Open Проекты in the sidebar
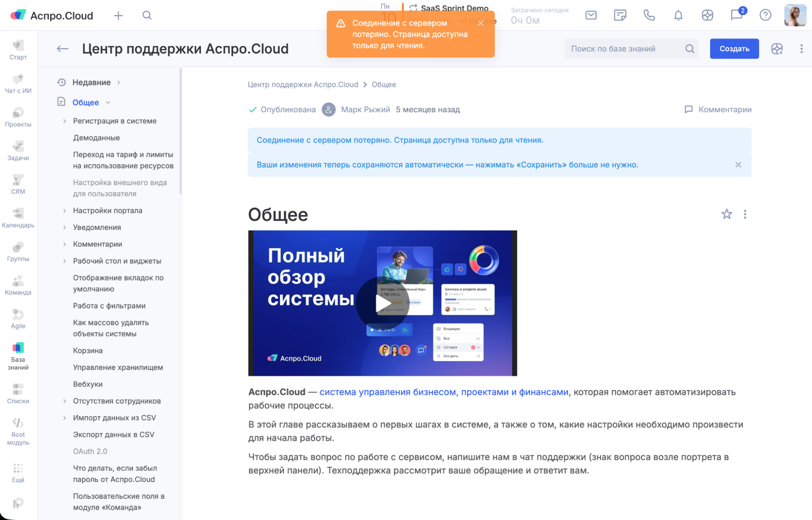Image resolution: width=812 pixels, height=520 pixels. (x=18, y=117)
